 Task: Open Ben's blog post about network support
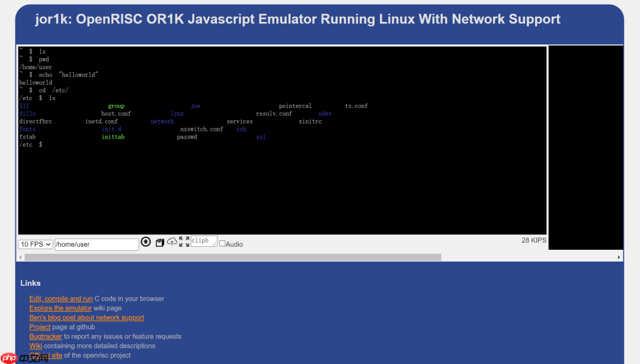click(87, 317)
